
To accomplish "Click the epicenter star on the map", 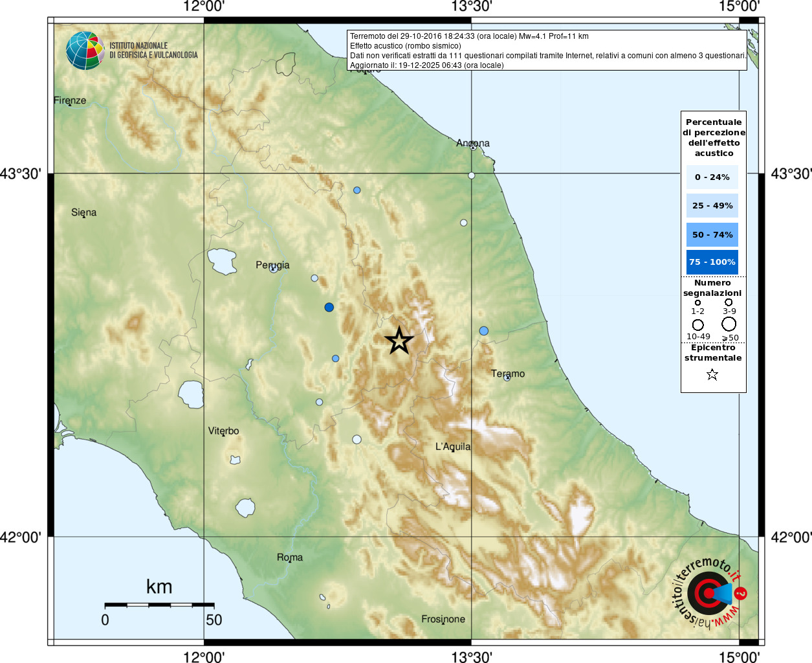I will pyautogui.click(x=399, y=341).
